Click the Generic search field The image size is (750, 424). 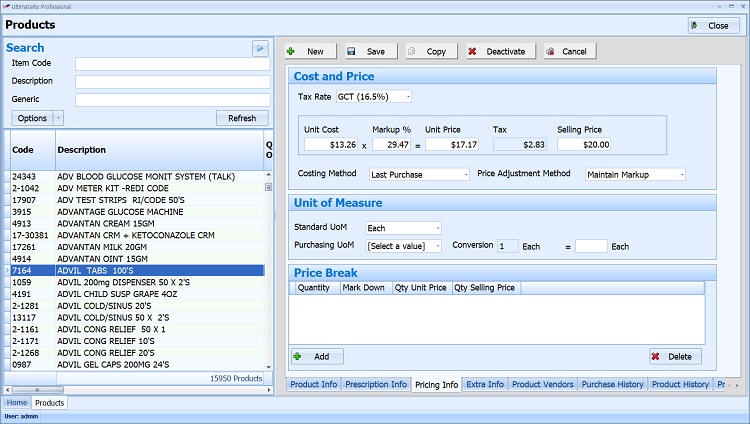pyautogui.click(x=172, y=100)
